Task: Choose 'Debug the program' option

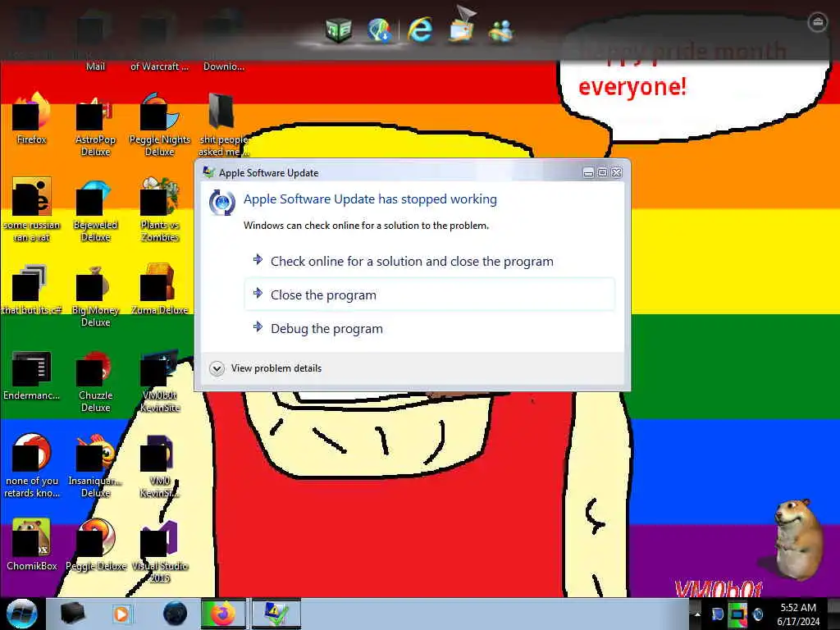Action: 429,328
